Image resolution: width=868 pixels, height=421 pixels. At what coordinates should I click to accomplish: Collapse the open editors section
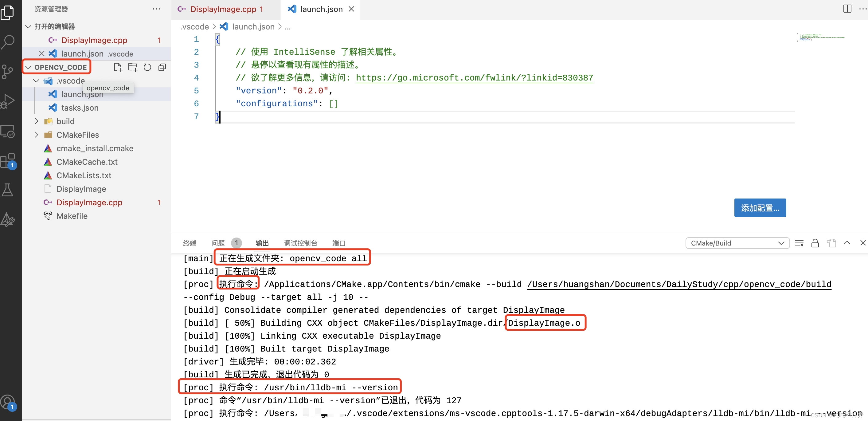pos(29,26)
